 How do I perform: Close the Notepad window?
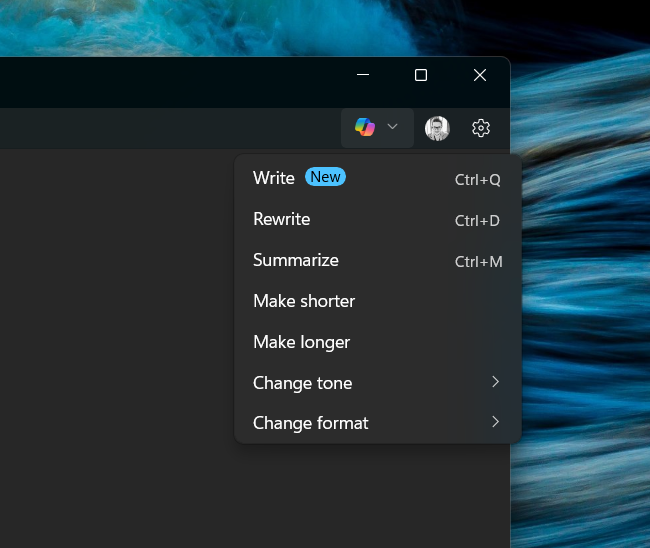480,75
